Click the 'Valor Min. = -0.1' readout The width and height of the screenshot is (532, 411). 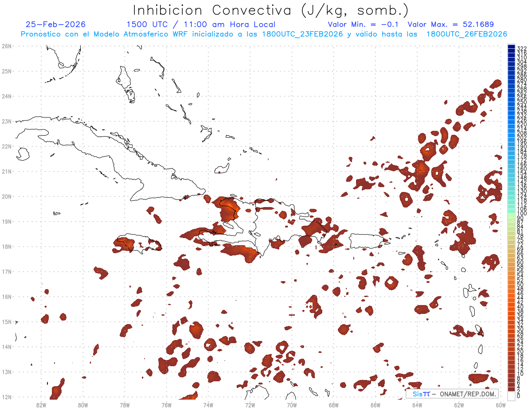pos(364,24)
